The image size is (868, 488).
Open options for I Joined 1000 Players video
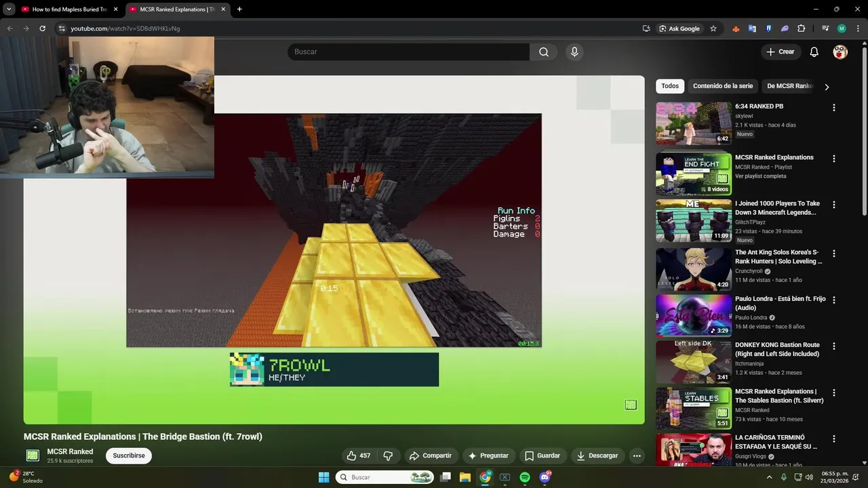click(834, 205)
